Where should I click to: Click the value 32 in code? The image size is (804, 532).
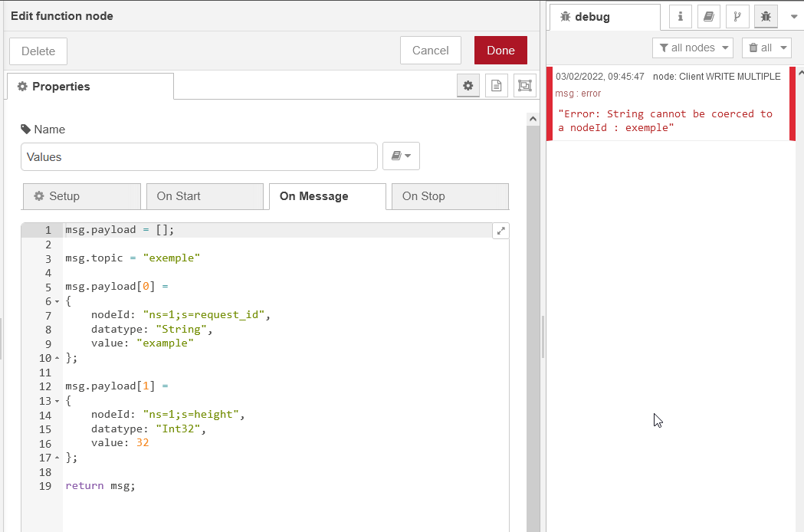(143, 442)
